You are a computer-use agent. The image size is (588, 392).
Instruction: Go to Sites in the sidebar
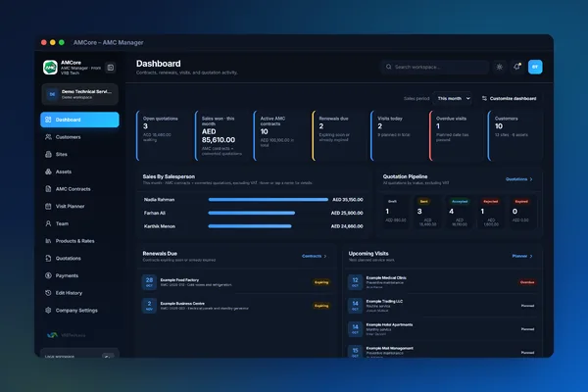click(79, 154)
